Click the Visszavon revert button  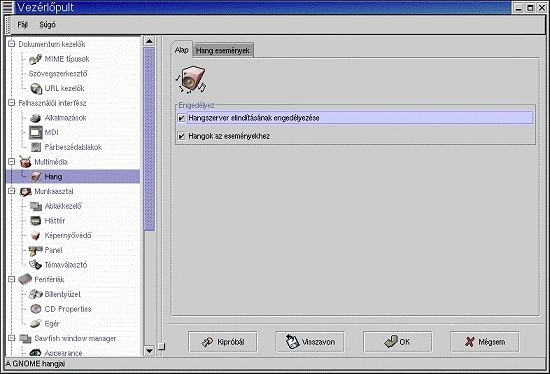point(310,342)
